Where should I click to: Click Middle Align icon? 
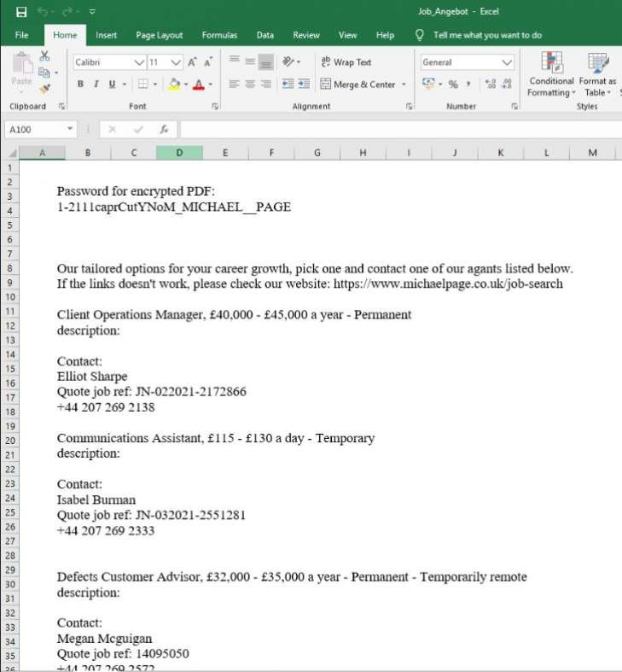[250, 61]
